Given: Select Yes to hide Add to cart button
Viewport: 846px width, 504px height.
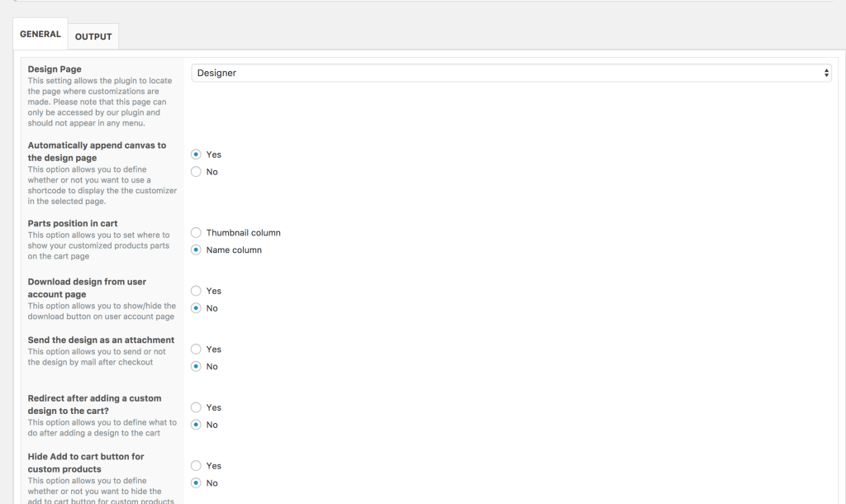Looking at the screenshot, I should coord(196,466).
